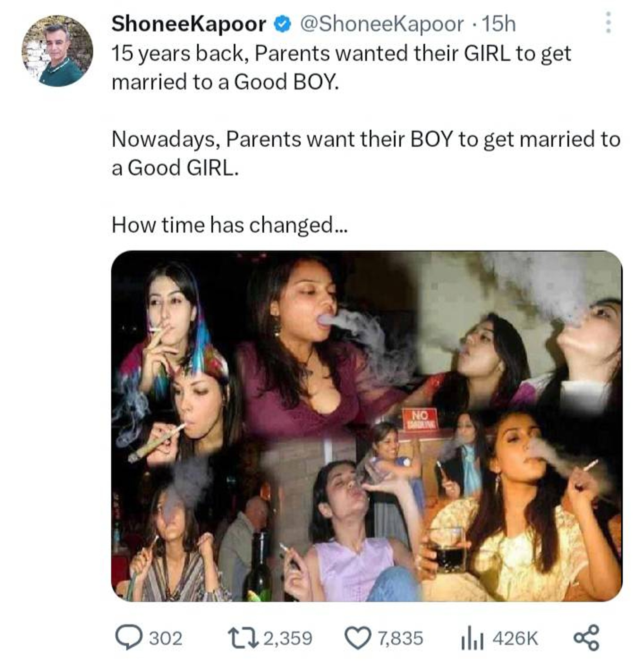Viewport: 644px width, 669px height.
Task: Click the "Nowadays, Parents want" paragraph
Action: [x=366, y=154]
